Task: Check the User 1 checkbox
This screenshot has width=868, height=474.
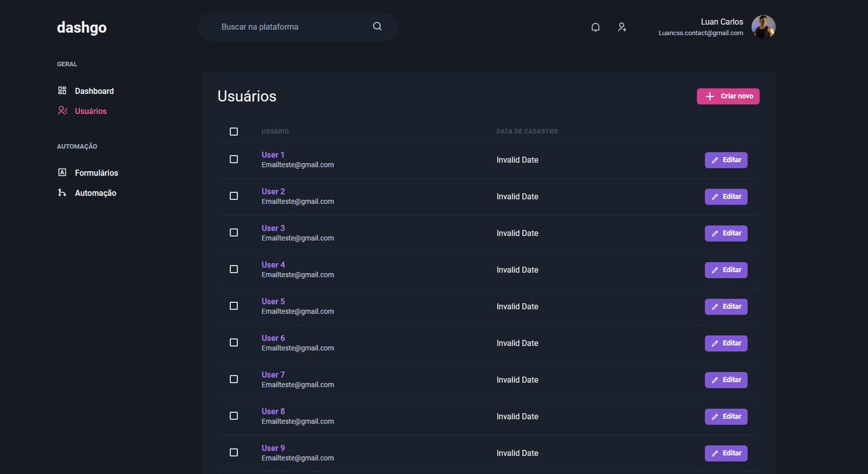Action: (234, 159)
